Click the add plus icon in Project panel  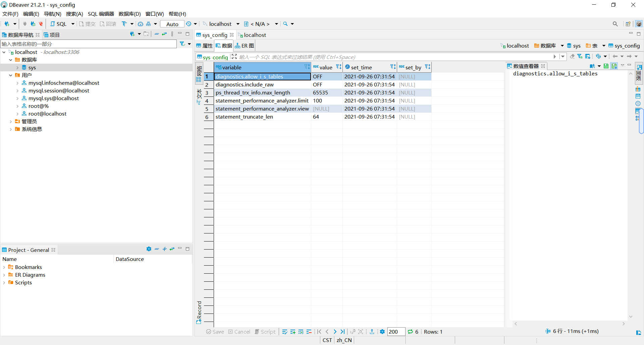[x=164, y=249]
